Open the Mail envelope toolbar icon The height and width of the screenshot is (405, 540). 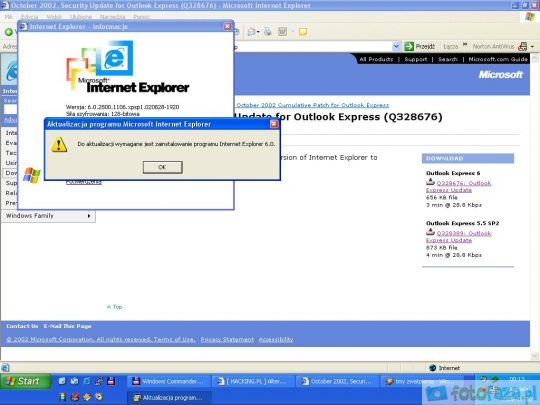[x=251, y=32]
